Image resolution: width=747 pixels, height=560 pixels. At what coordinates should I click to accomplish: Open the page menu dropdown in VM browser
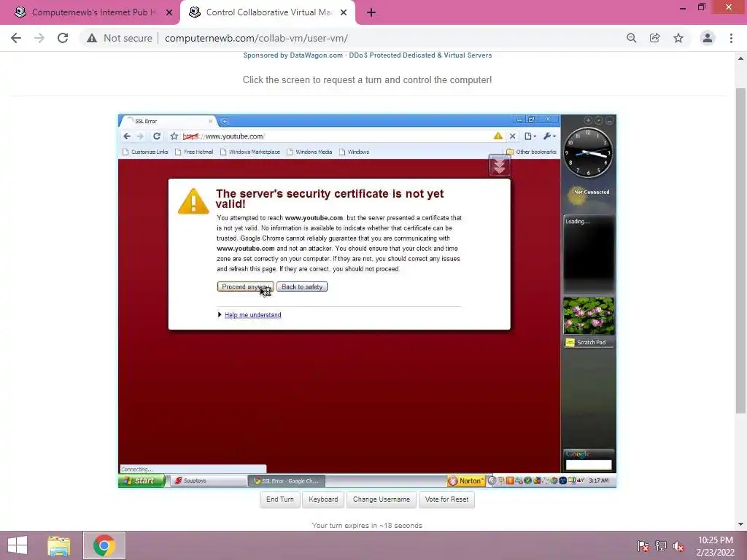point(530,136)
